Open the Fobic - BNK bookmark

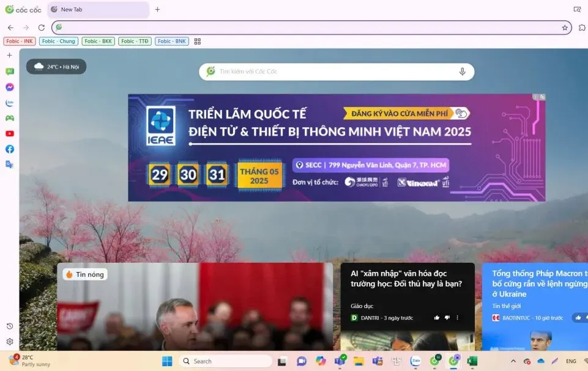172,41
